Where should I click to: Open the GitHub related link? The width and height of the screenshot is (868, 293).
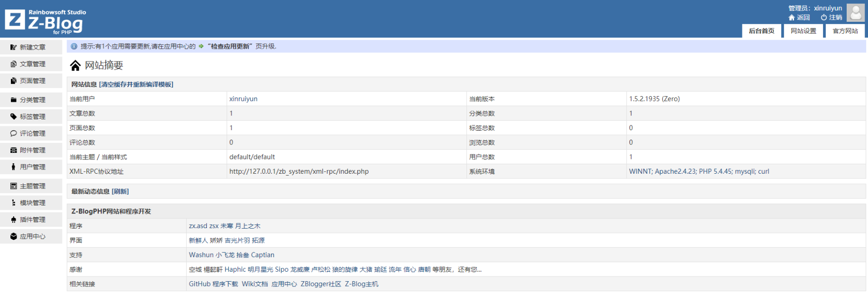[x=200, y=284]
